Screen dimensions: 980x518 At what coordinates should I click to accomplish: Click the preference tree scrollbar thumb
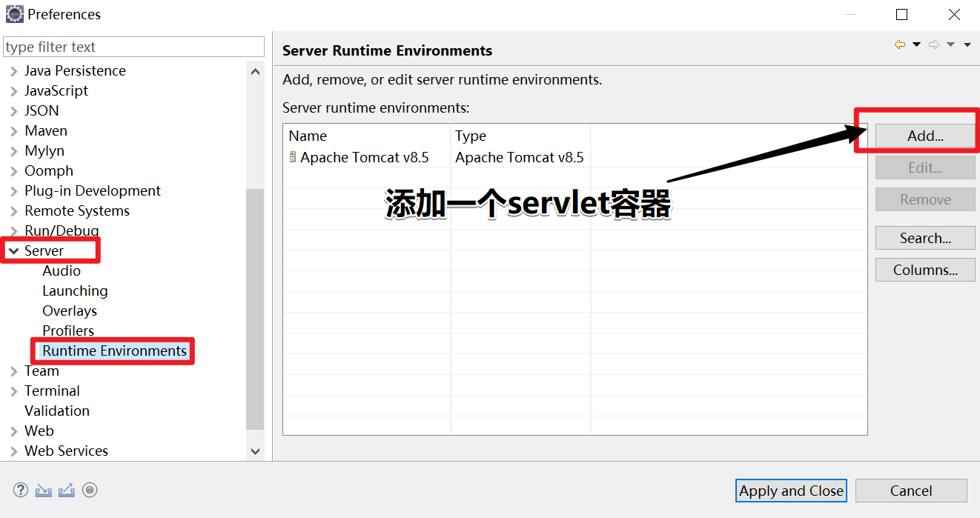tap(255, 309)
